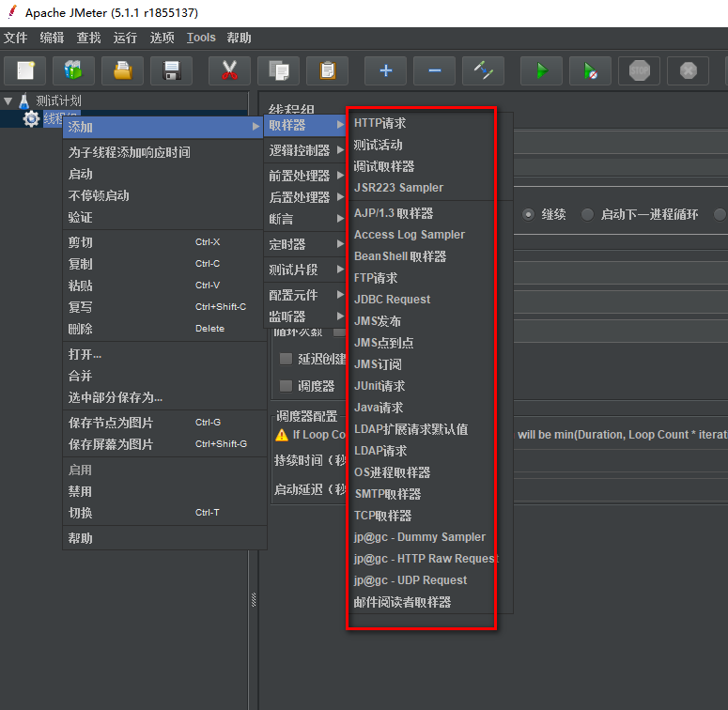Choose 不停顿启动 in context menu
The height and width of the screenshot is (710, 728).
coord(163,195)
